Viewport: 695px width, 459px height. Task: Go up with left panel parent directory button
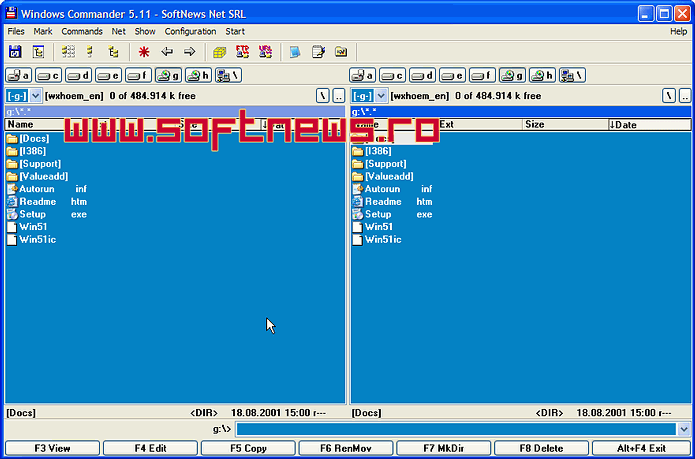point(339,96)
